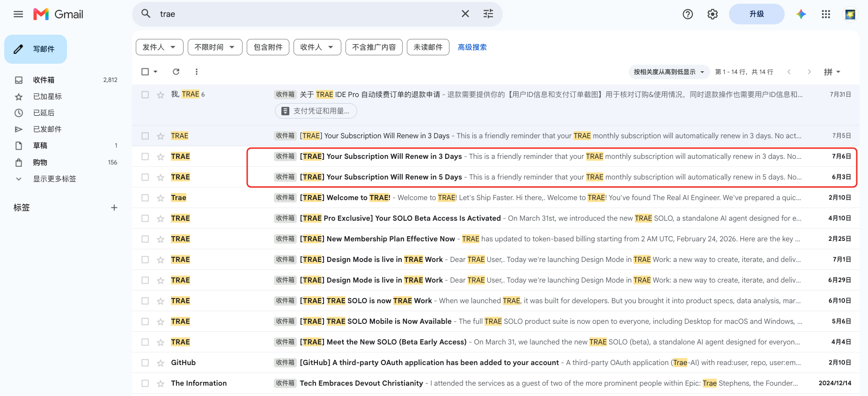Star the Welcome to TRAE email
The height and width of the screenshot is (396, 868).
point(161,198)
